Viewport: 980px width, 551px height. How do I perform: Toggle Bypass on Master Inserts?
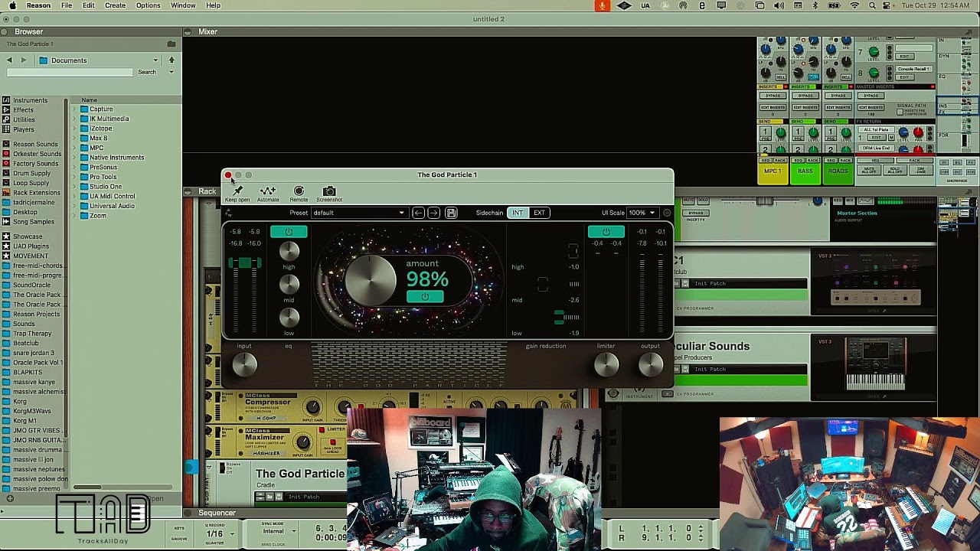pos(870,96)
